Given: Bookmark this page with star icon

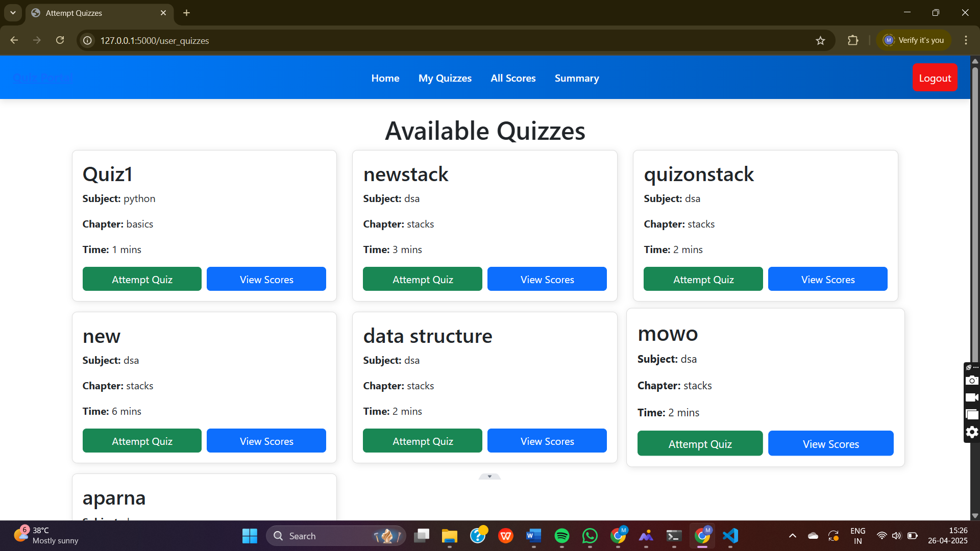Looking at the screenshot, I should [x=820, y=41].
